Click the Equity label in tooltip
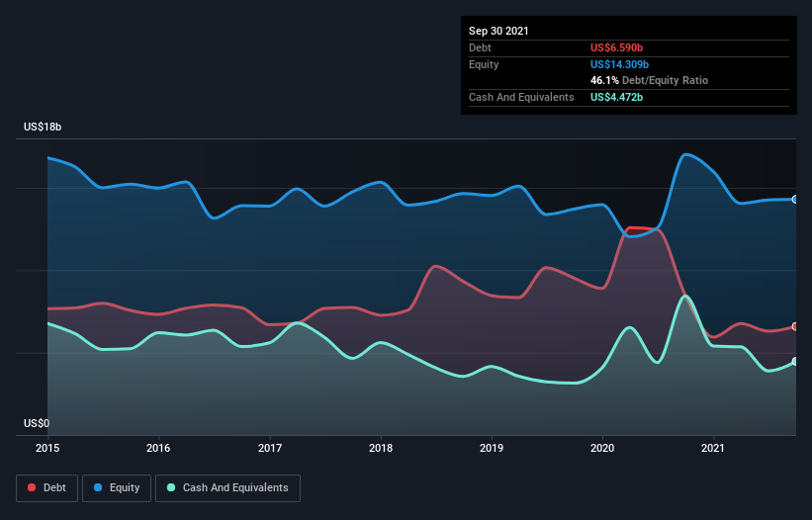Viewport: 812px width, 520px height. 484,64
